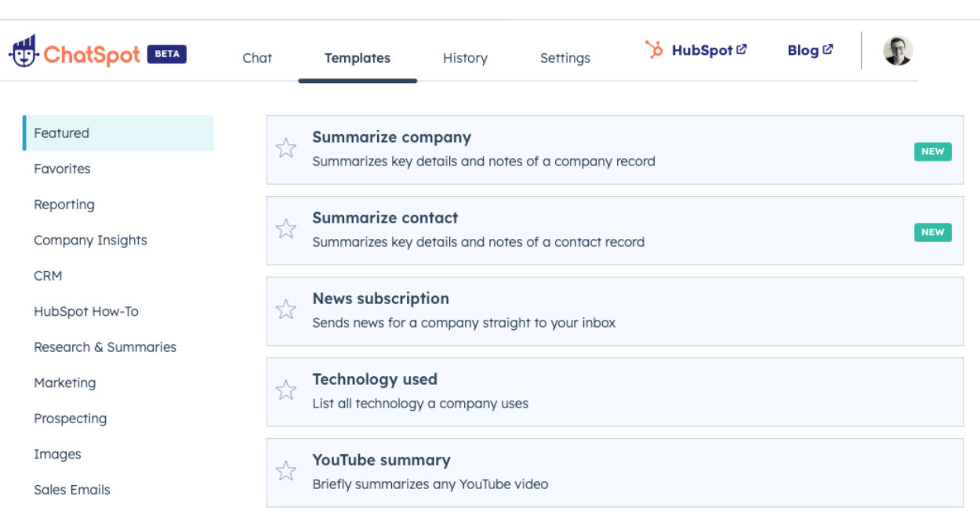Star the News subscription template

286,310
